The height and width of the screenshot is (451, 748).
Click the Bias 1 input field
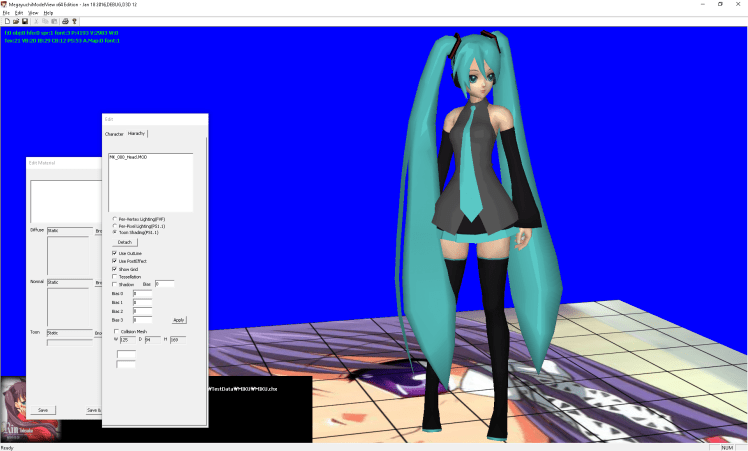click(143, 302)
